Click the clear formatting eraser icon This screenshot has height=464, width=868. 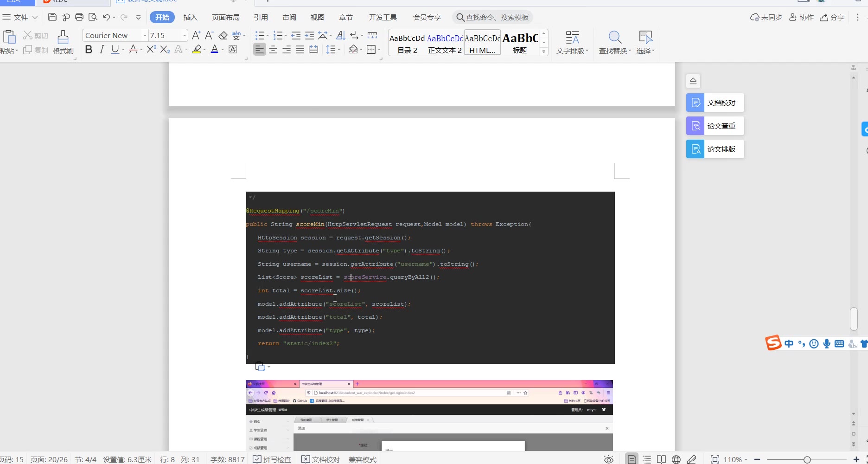223,36
